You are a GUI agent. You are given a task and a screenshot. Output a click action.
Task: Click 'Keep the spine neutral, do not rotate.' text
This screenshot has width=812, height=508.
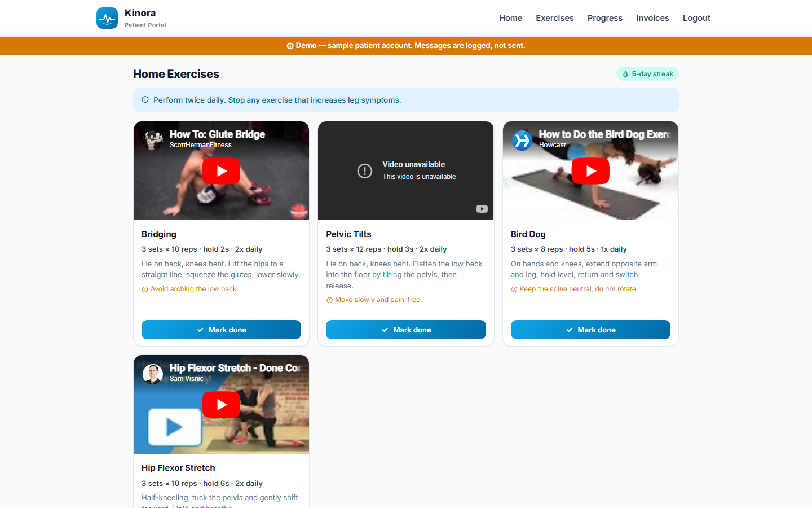(x=579, y=289)
